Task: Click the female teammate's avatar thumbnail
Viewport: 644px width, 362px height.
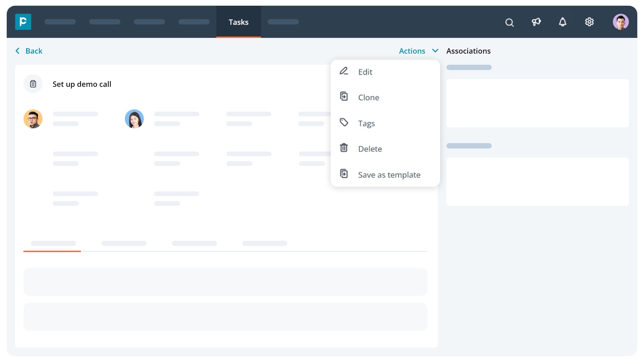Action: [134, 119]
